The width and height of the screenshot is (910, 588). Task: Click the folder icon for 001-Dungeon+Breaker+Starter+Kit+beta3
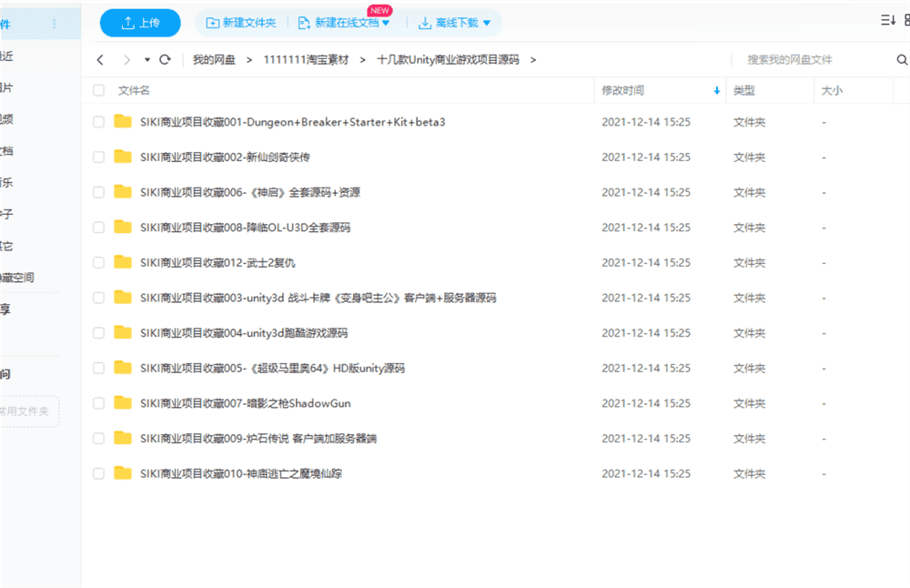pos(123,121)
